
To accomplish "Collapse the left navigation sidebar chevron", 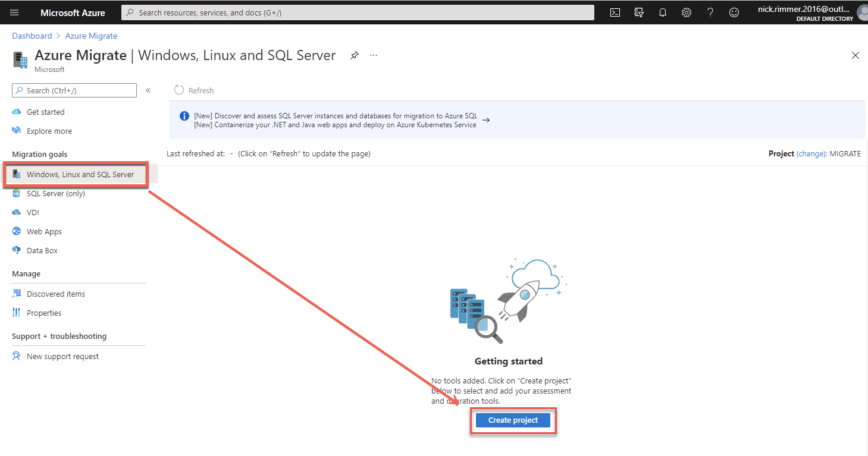I will click(x=148, y=90).
